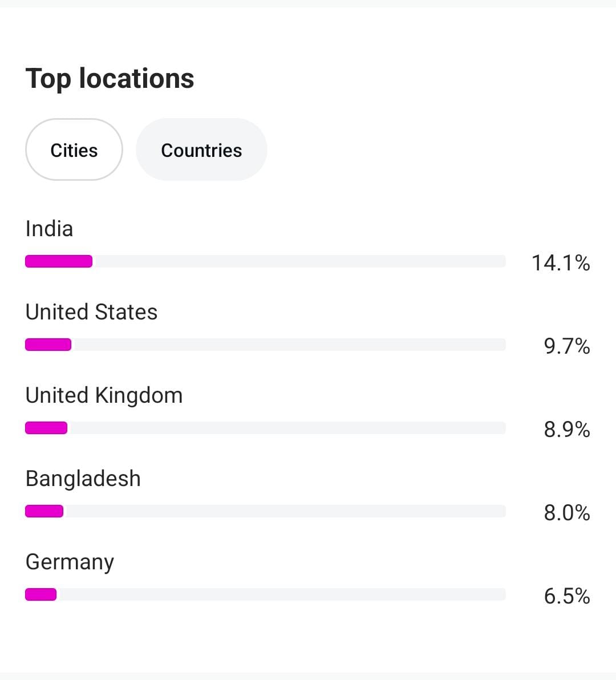
Task: Select the Countries tab
Action: tap(201, 150)
